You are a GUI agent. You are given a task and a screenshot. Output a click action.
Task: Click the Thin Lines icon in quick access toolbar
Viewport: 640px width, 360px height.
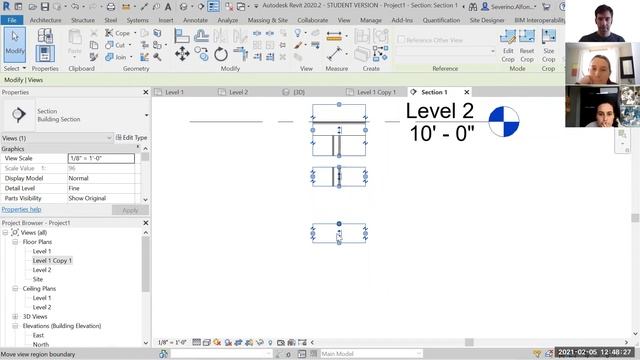pyautogui.click(x=213, y=7)
